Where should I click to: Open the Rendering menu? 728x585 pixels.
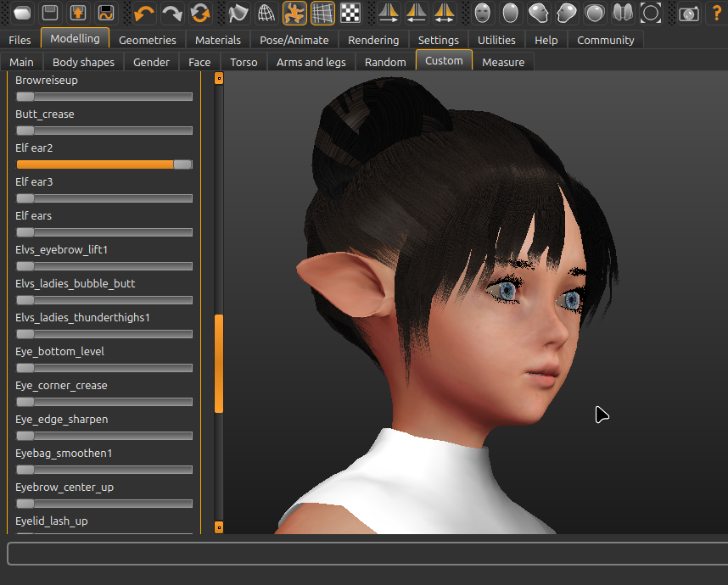[373, 39]
